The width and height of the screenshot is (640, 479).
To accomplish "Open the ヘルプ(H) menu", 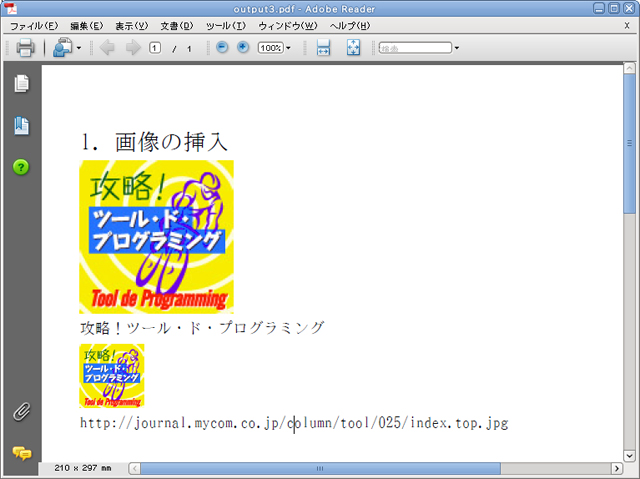I will point(350,26).
